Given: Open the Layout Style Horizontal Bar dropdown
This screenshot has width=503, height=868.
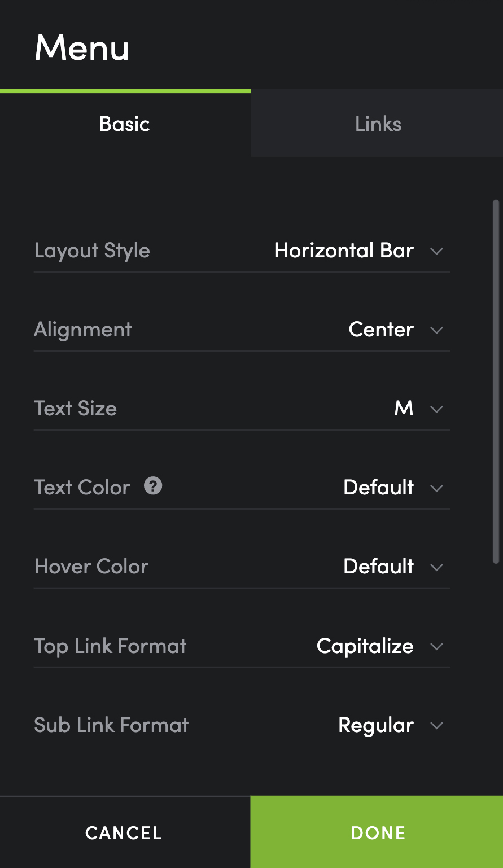Looking at the screenshot, I should [x=358, y=251].
